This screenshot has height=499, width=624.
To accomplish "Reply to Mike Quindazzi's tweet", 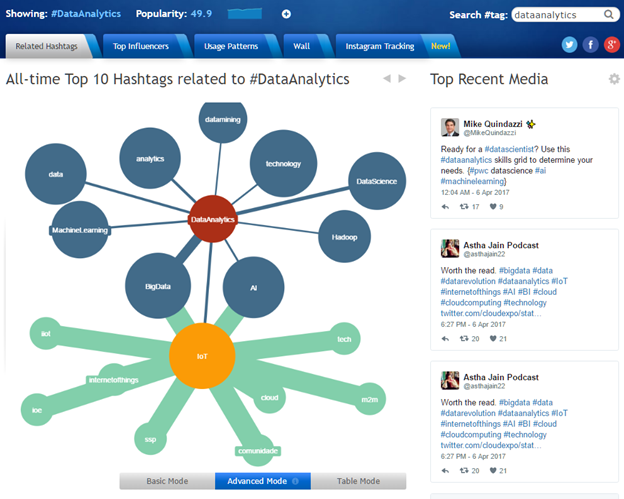I will point(445,207).
